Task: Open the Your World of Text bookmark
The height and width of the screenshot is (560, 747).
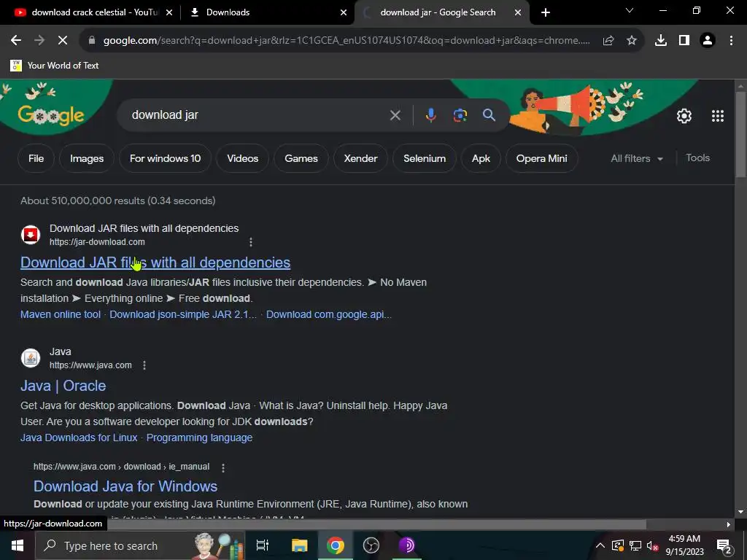Action: tap(55, 65)
